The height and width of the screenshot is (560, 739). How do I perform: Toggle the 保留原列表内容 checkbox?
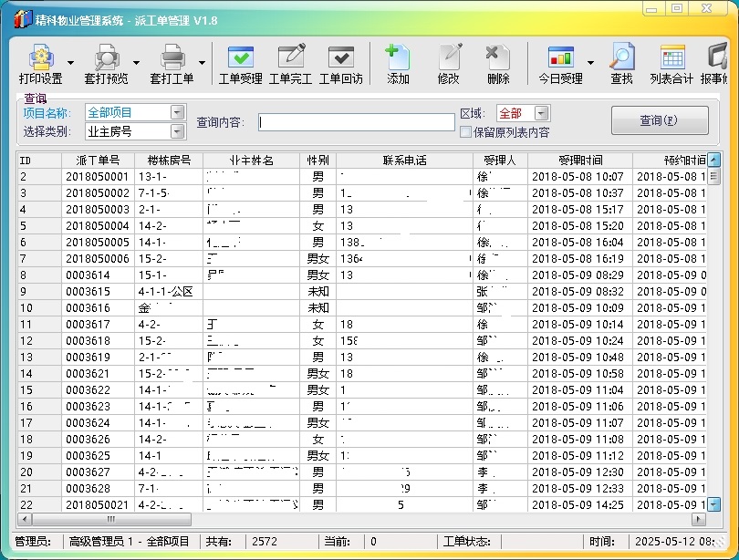(465, 132)
